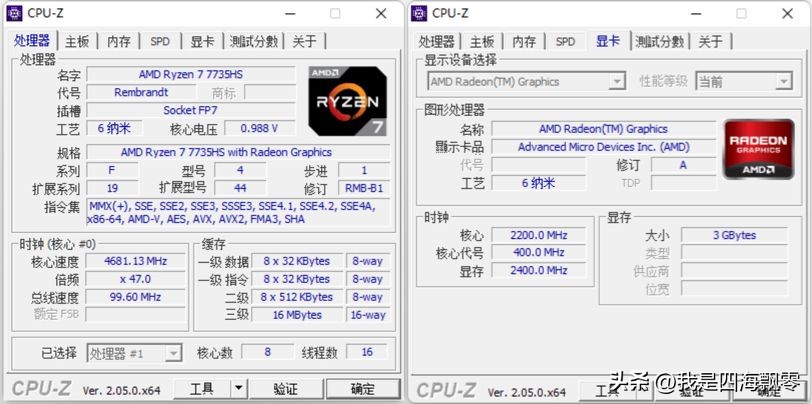Click the 验证 button in left window
Viewport: 812px width, 404px height.
tap(286, 388)
